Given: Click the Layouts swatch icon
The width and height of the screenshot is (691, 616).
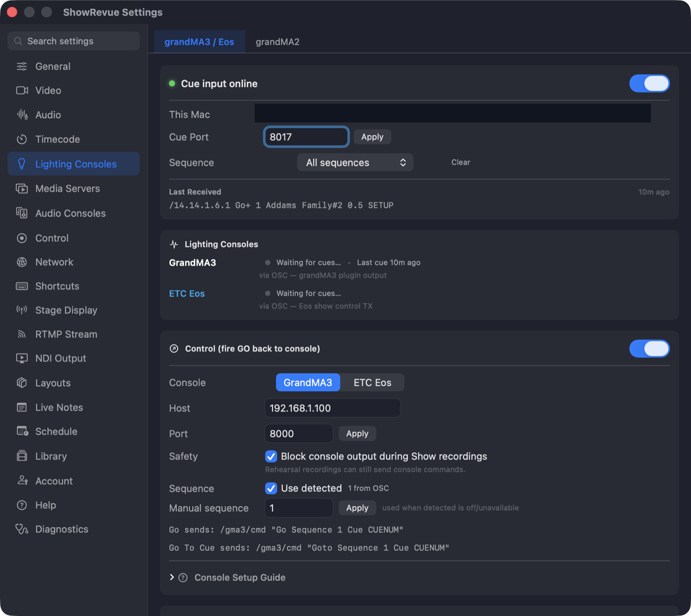Looking at the screenshot, I should pos(22,383).
